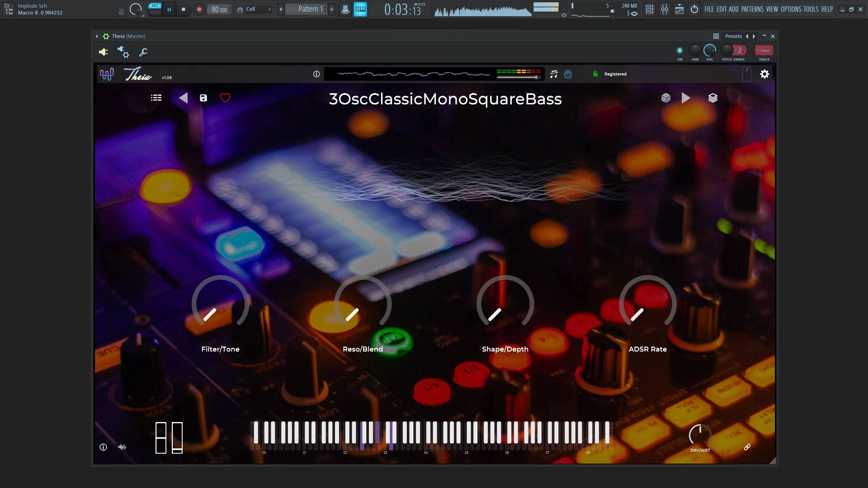The height and width of the screenshot is (488, 868).
Task: Randomize preset with dice icon
Action: 665,98
